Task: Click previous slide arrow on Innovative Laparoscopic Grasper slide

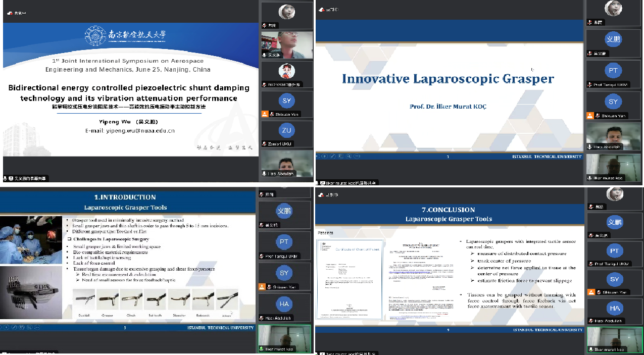Action: tap(318, 157)
